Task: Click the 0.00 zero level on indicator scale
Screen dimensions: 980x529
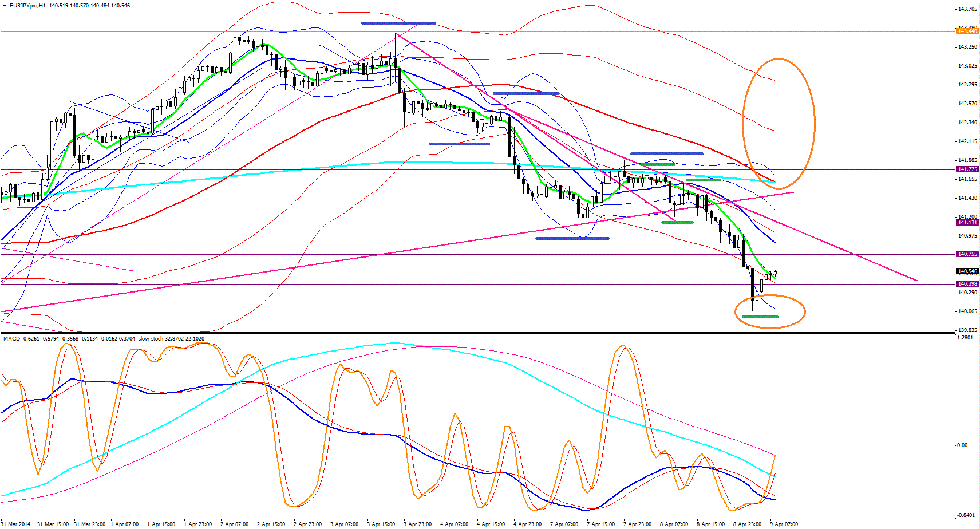Action: pyautogui.click(x=963, y=445)
